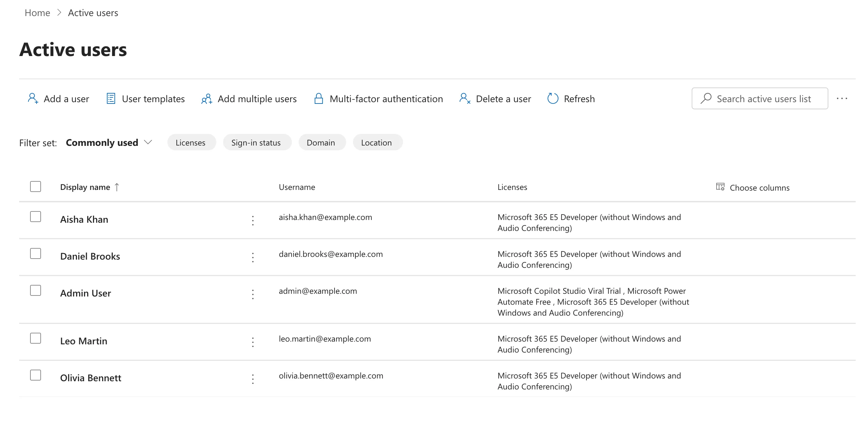Screen dimensions: 868x427
Task: Open Olivia Bennett user details
Action: click(x=91, y=378)
